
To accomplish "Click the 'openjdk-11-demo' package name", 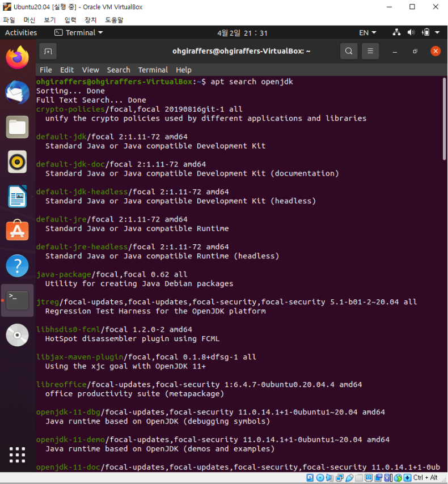I will [71, 440].
